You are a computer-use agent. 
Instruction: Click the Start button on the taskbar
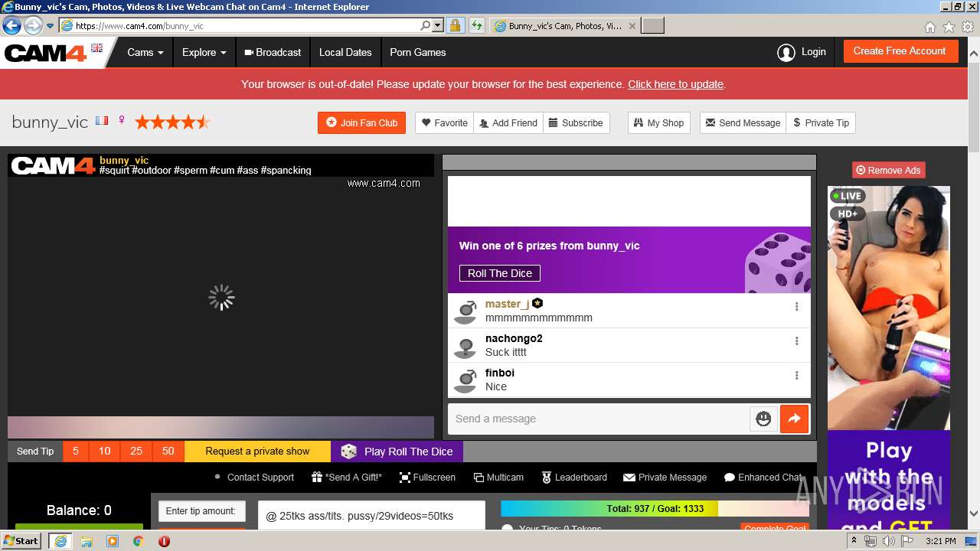pyautogui.click(x=21, y=541)
